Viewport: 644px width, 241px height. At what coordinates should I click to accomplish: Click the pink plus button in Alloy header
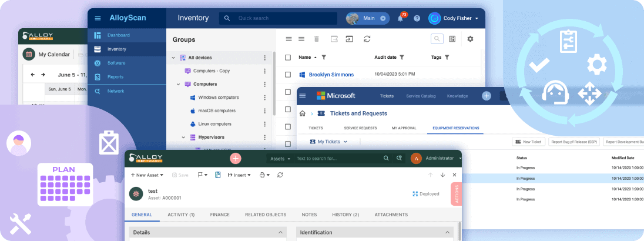(x=236, y=158)
